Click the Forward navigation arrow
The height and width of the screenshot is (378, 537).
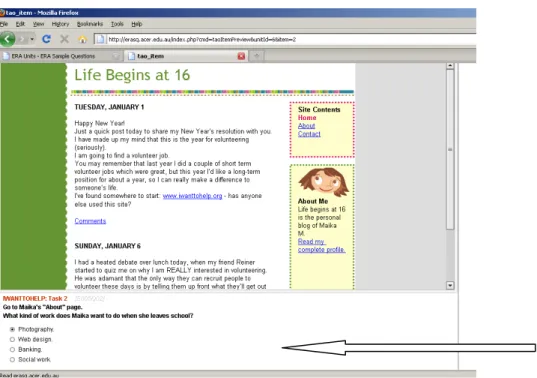pos(22,39)
